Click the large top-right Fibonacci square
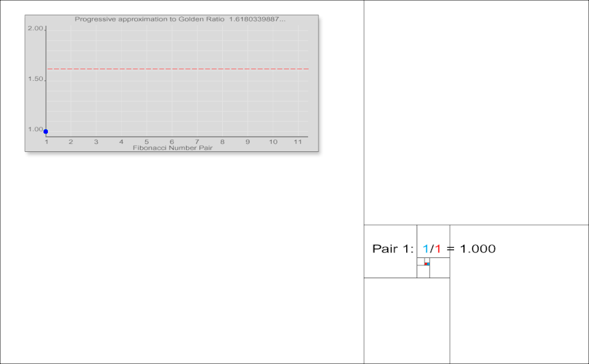 (x=476, y=113)
